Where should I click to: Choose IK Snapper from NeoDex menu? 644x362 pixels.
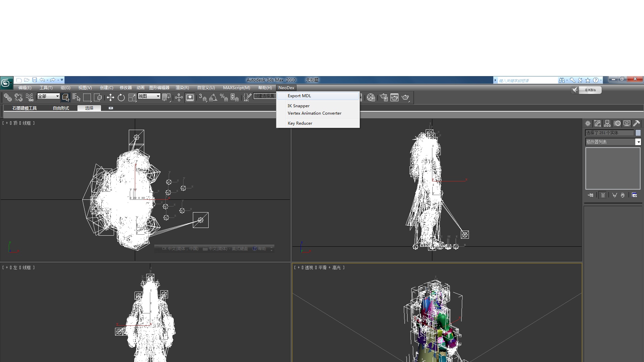pos(318,106)
